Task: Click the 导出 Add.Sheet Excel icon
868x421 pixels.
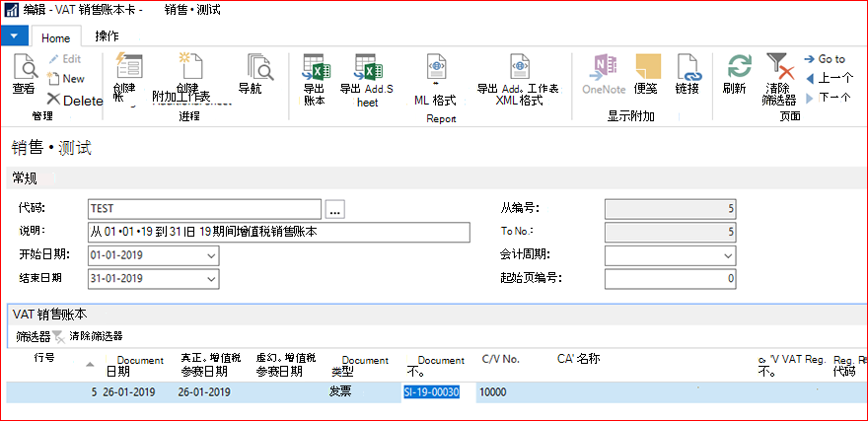Action: pyautogui.click(x=369, y=67)
